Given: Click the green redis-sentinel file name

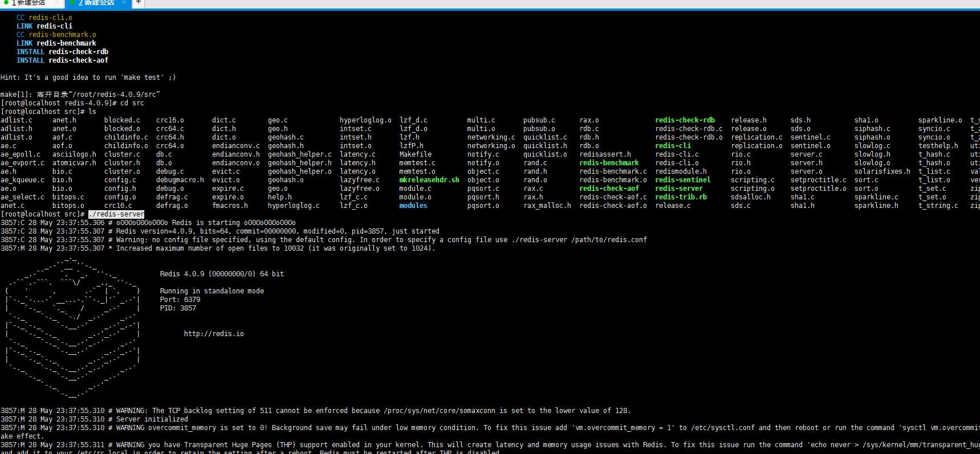Looking at the screenshot, I should click(x=683, y=180).
